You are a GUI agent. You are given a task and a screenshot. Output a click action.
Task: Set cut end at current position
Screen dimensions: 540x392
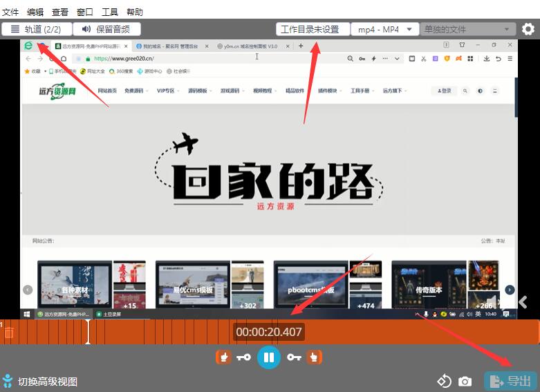tap(315, 357)
